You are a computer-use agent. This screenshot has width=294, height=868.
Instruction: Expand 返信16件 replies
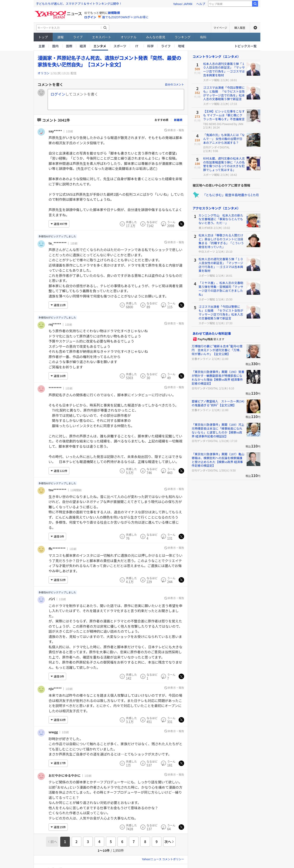point(58,376)
